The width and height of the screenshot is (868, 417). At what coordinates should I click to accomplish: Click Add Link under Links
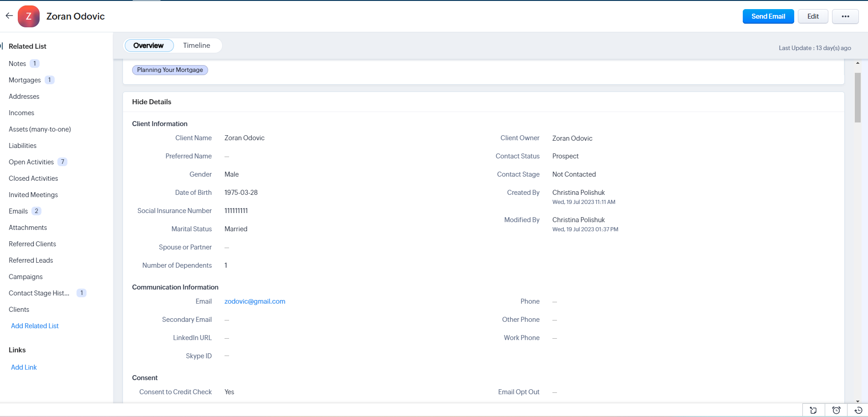point(24,367)
